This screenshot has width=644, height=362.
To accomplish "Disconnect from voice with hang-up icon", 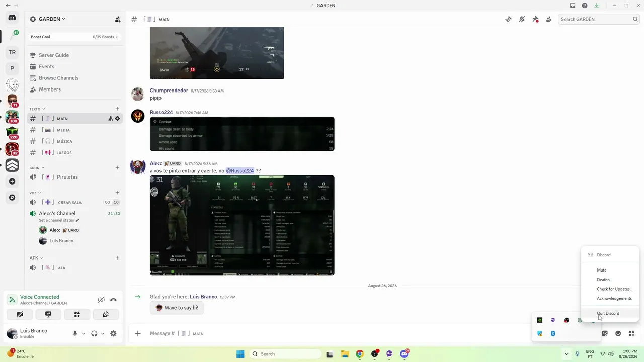I will coord(114,300).
